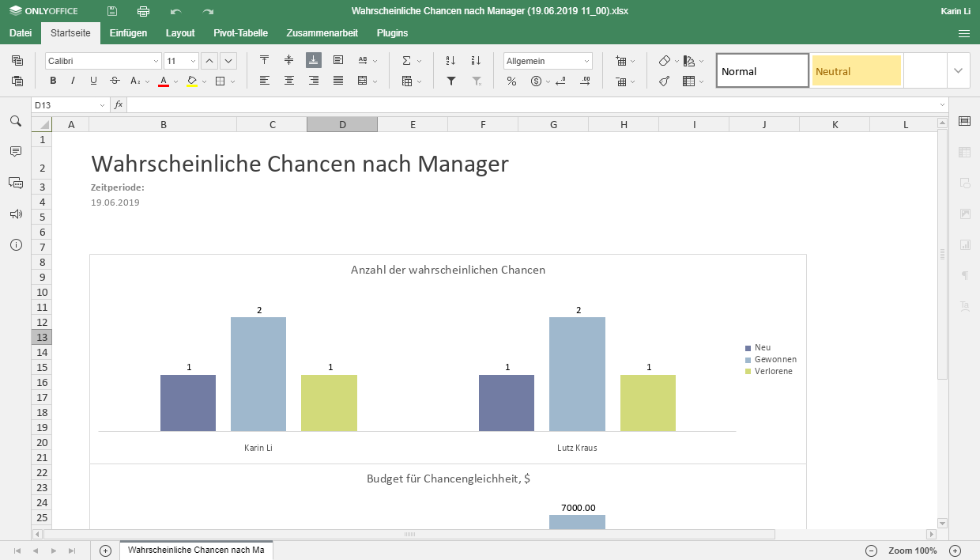Viewport: 980px width, 560px height.
Task: Apply percent style format
Action: pos(511,81)
